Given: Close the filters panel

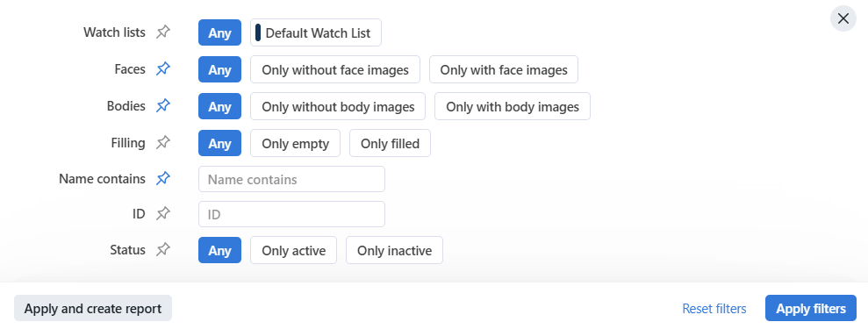Looking at the screenshot, I should click(x=843, y=18).
